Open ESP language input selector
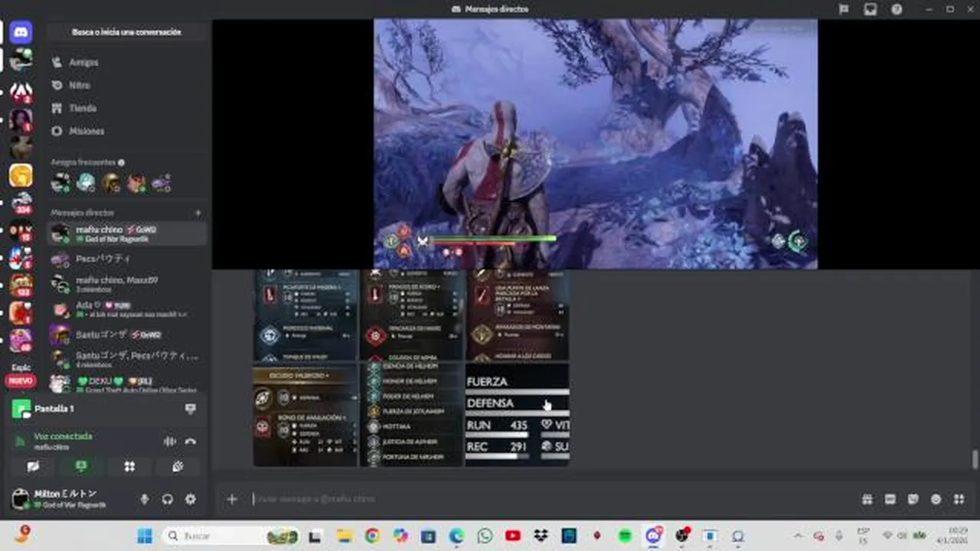 (x=864, y=536)
